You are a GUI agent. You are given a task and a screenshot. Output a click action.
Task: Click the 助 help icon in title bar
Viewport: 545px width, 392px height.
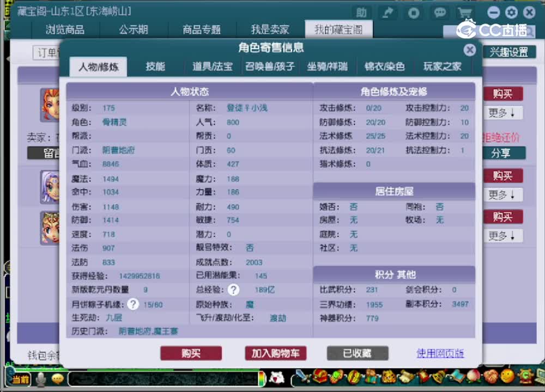(361, 12)
